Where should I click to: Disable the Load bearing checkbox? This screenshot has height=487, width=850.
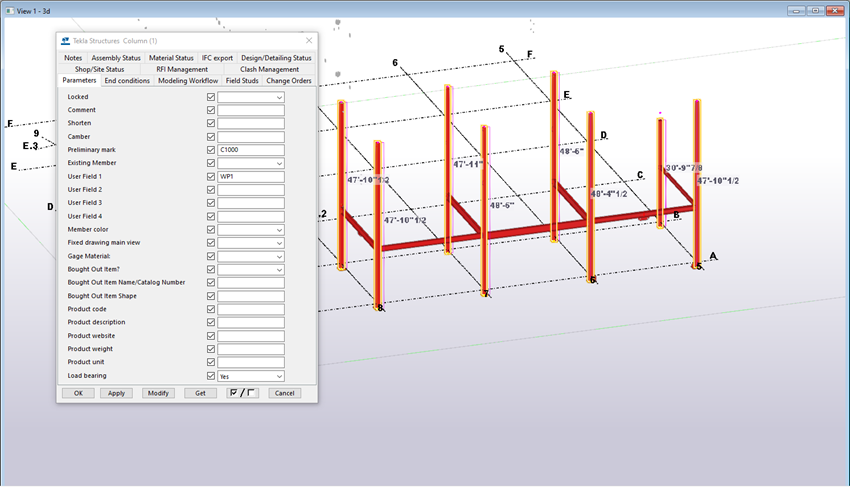(x=211, y=376)
